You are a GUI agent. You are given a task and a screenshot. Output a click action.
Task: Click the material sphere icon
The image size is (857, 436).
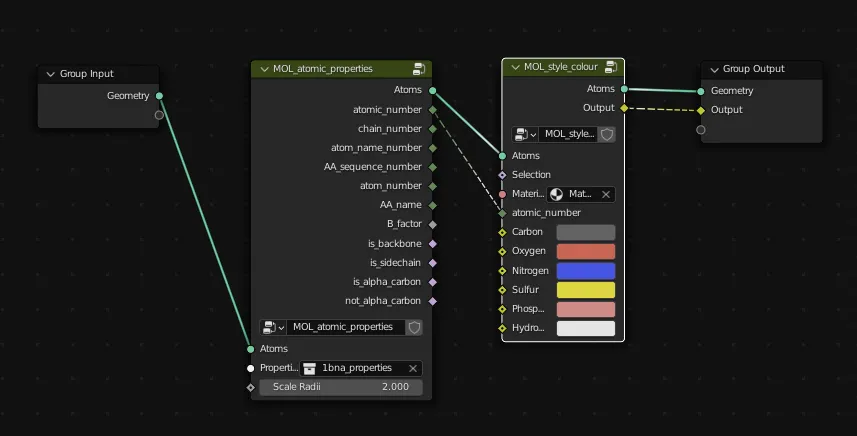556,194
